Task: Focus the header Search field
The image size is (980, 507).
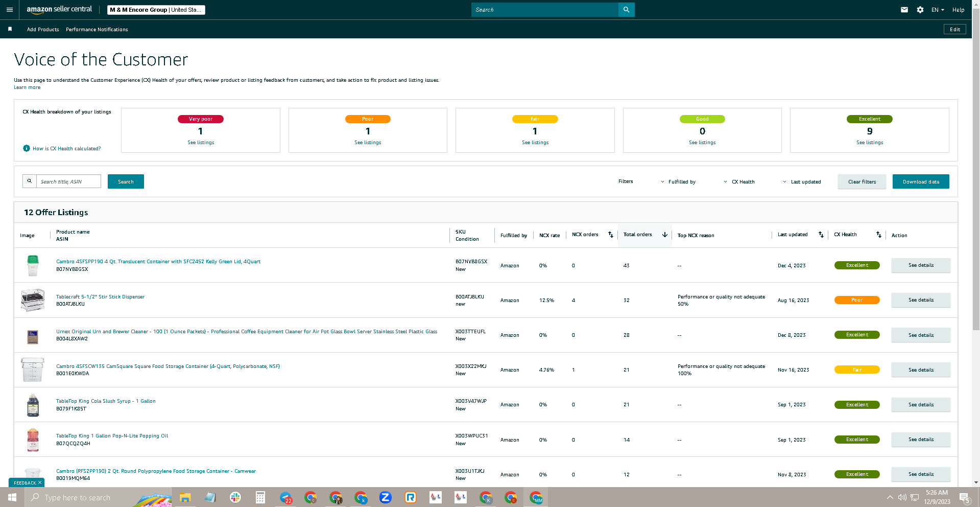Action: tap(545, 10)
